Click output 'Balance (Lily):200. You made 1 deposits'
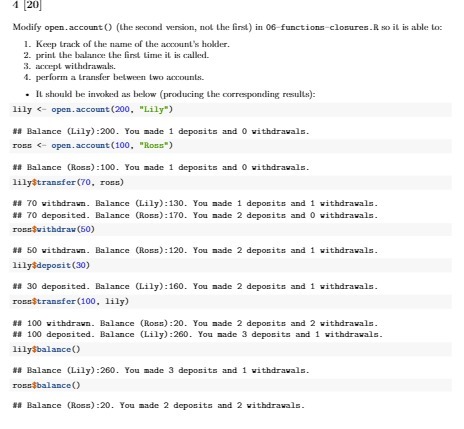 coord(161,131)
